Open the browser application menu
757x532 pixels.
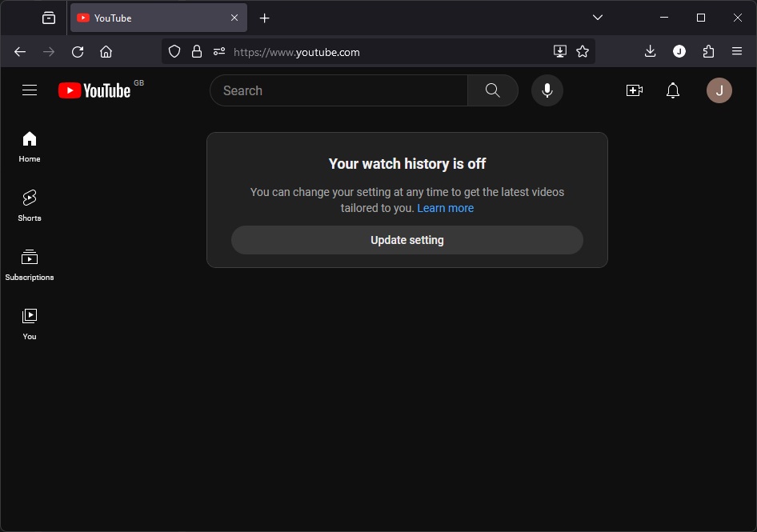[737, 51]
